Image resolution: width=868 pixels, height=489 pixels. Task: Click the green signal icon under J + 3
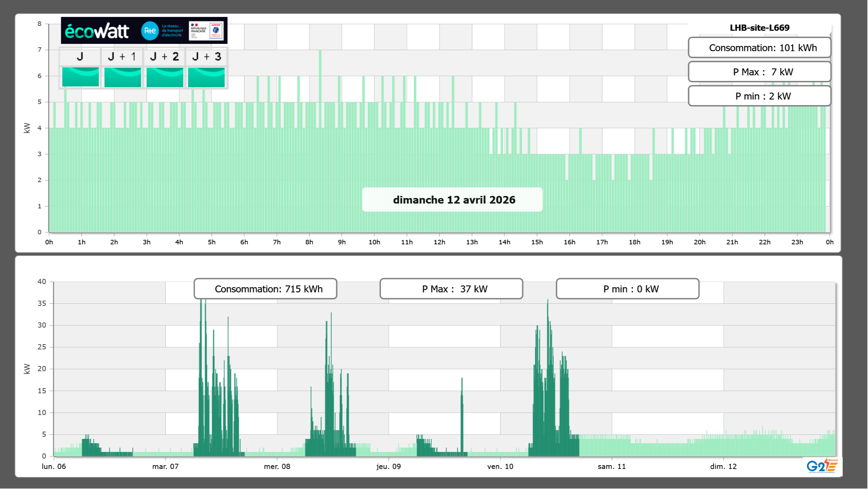tap(206, 77)
